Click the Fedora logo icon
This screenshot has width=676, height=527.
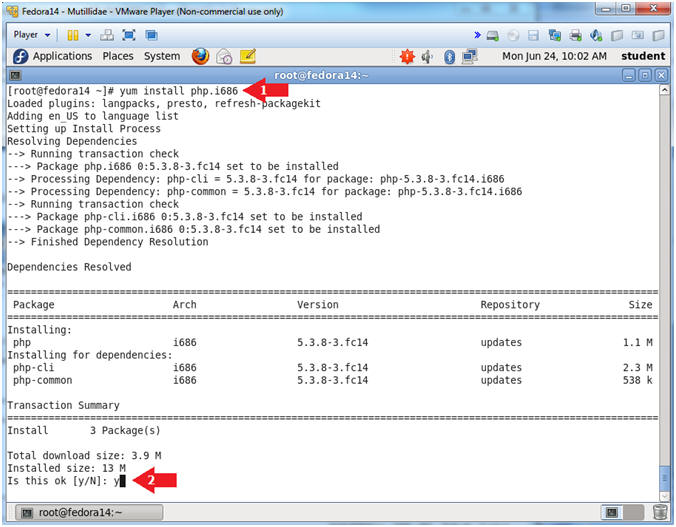click(20, 56)
